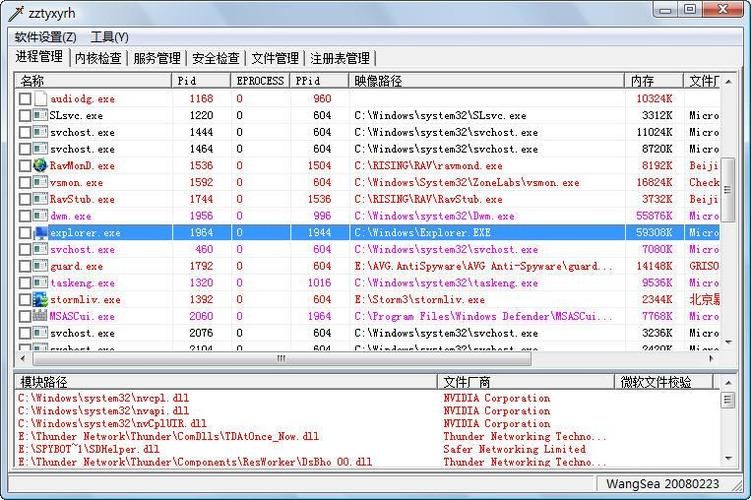The image size is (751, 500).
Task: Click memory value 55876K of dwm.exe
Action: tap(654, 216)
